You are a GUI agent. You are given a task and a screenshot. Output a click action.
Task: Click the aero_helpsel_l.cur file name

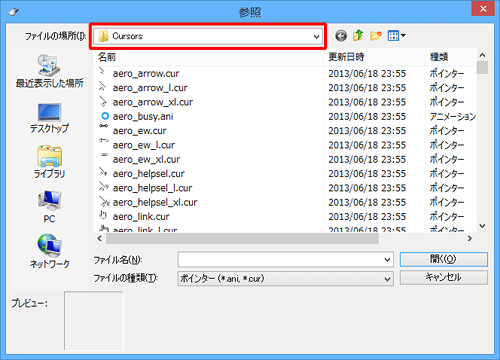coord(152,188)
